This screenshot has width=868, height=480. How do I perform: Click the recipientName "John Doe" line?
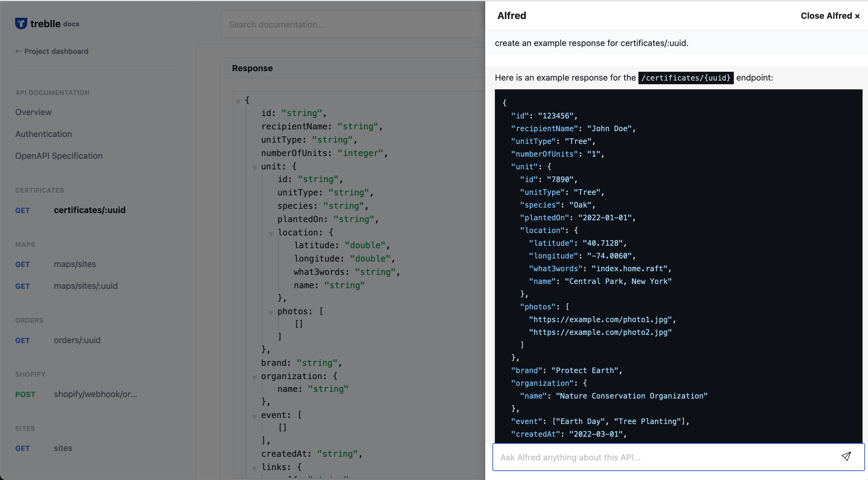pyautogui.click(x=573, y=129)
